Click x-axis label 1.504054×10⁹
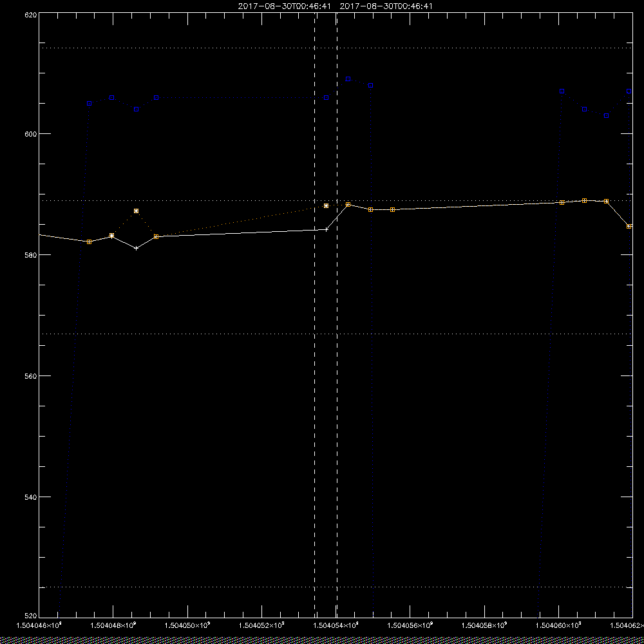The height and width of the screenshot is (644, 644). pyautogui.click(x=336, y=625)
